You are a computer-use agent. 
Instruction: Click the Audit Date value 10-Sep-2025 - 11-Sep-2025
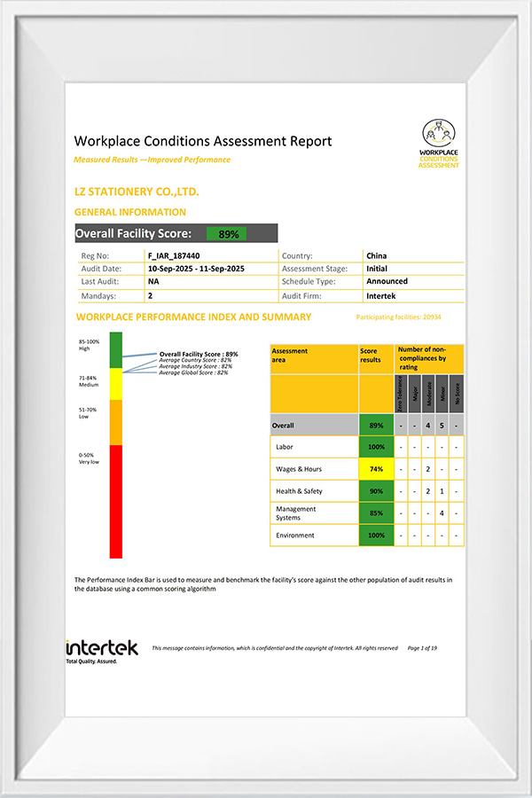197,269
